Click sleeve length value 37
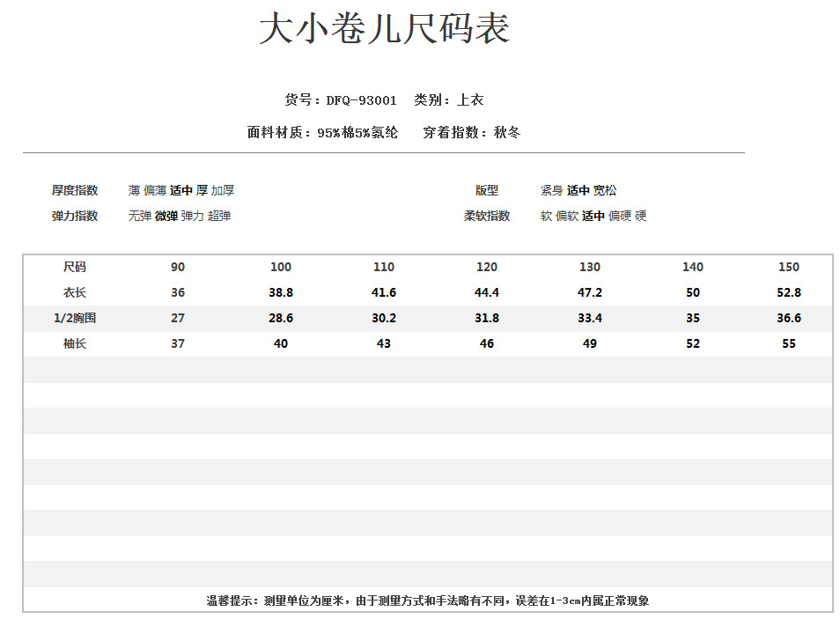 click(178, 343)
